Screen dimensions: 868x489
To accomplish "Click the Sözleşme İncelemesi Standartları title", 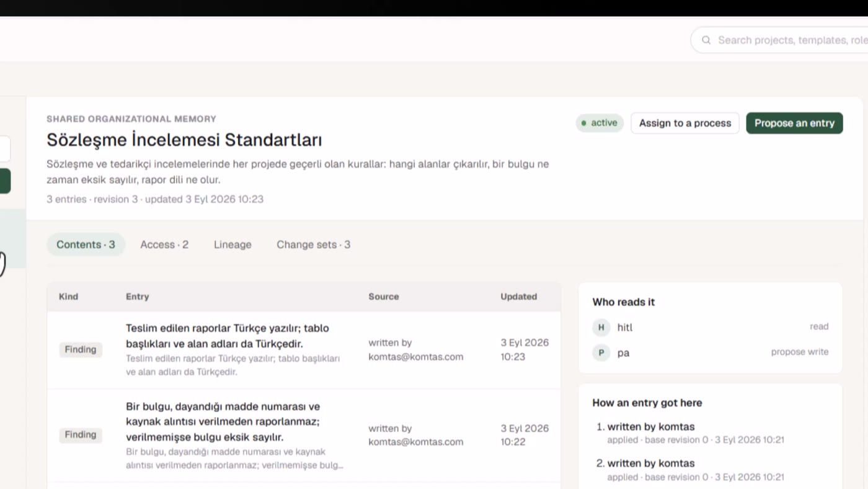I will pyautogui.click(x=184, y=140).
